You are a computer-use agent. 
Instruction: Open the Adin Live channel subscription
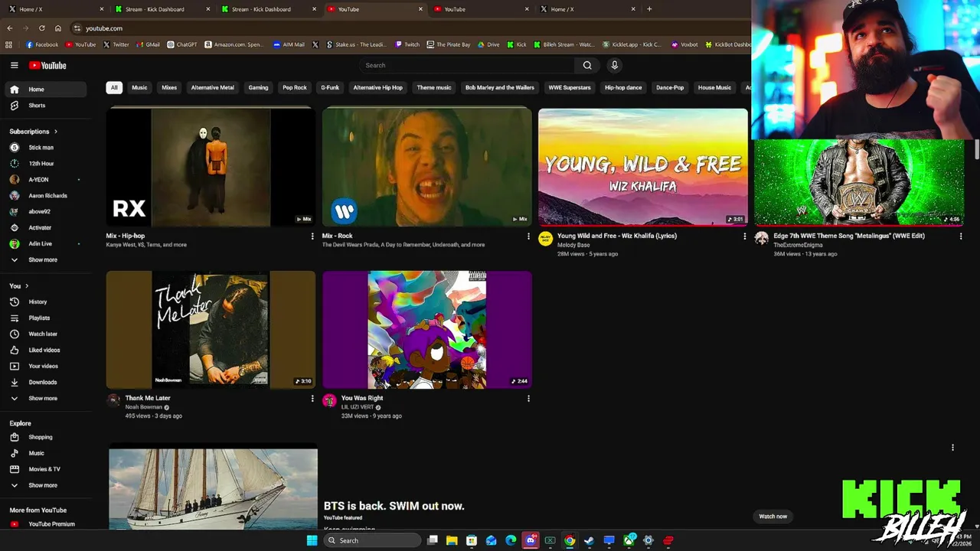click(46, 243)
